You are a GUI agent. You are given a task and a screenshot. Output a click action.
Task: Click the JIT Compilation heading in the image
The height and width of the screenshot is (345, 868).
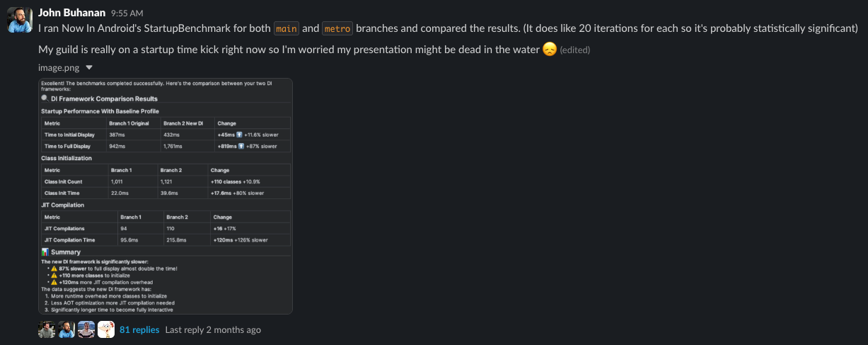pyautogui.click(x=63, y=205)
